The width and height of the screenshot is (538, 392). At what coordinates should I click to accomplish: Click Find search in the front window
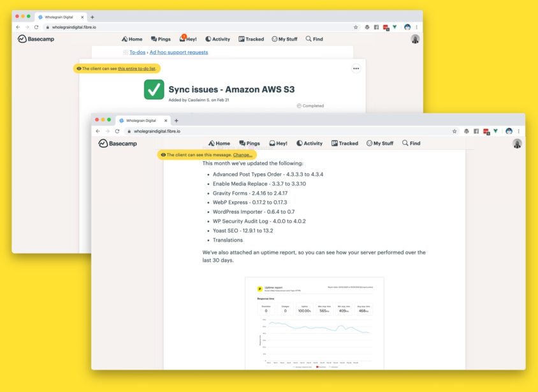(x=411, y=143)
